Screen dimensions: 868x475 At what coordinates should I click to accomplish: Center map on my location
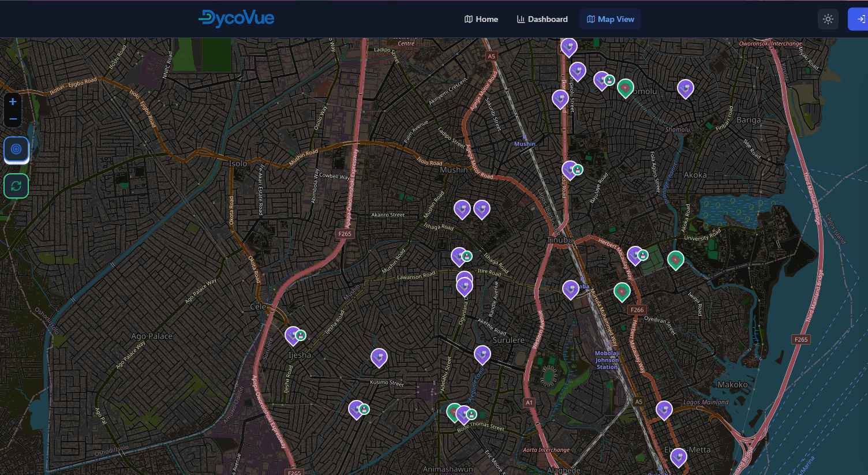(16, 149)
